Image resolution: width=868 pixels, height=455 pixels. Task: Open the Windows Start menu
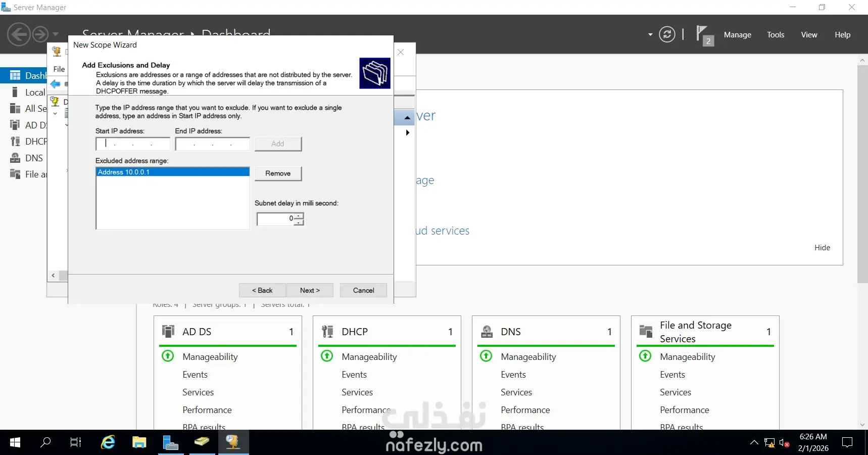pyautogui.click(x=15, y=442)
